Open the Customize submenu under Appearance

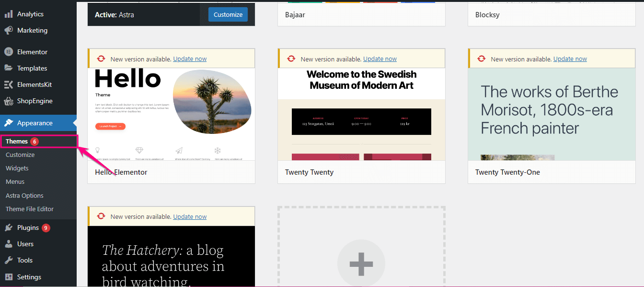point(20,155)
